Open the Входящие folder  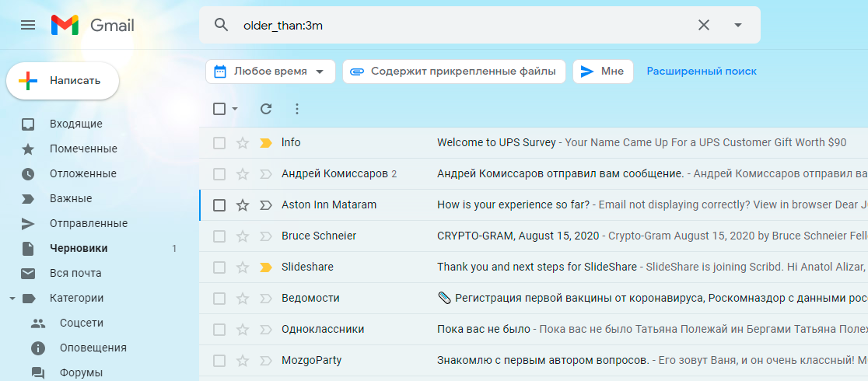coord(75,124)
